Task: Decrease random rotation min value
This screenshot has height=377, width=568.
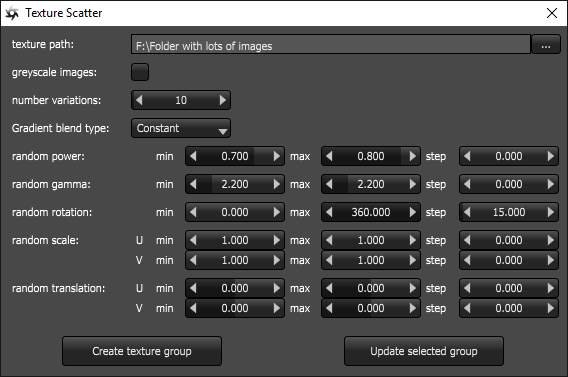Action: (x=193, y=212)
